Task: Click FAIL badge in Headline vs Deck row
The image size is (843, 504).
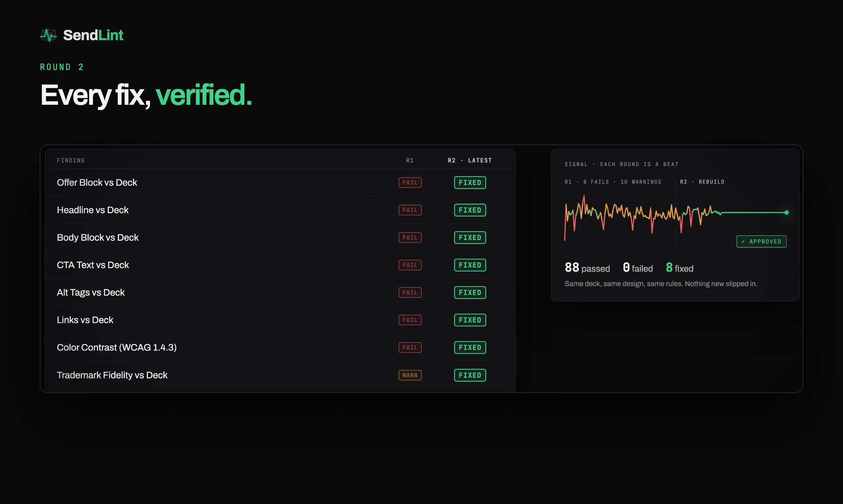Action: pos(410,210)
